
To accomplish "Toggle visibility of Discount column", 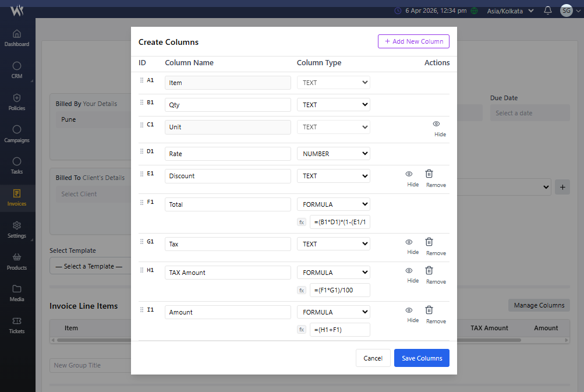I will [409, 174].
